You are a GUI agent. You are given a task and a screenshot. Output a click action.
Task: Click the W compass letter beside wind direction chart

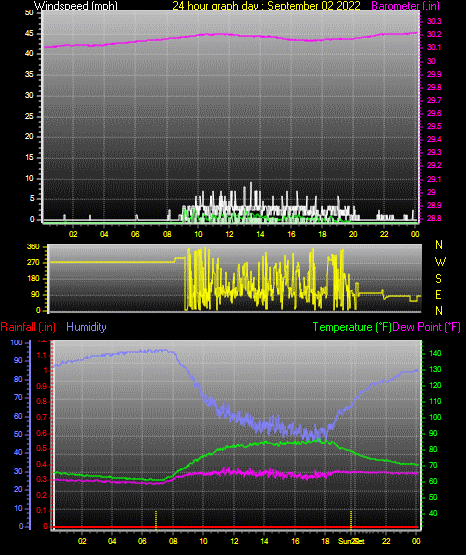[x=440, y=262]
